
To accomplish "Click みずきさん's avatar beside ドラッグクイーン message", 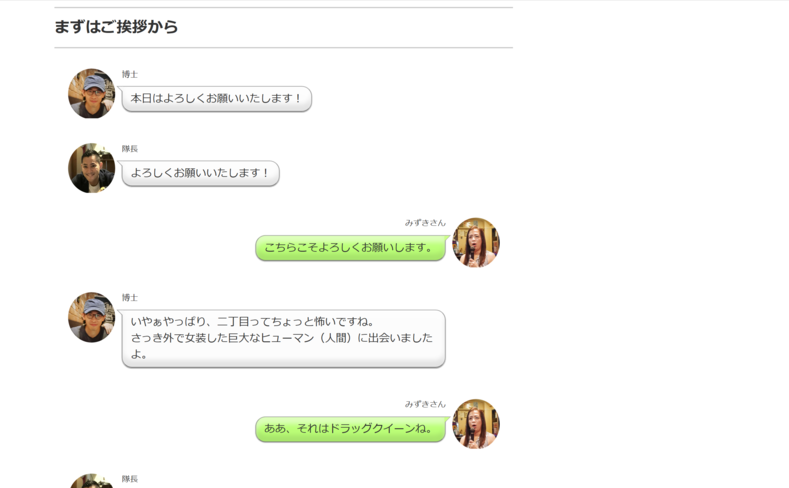I will tap(475, 424).
